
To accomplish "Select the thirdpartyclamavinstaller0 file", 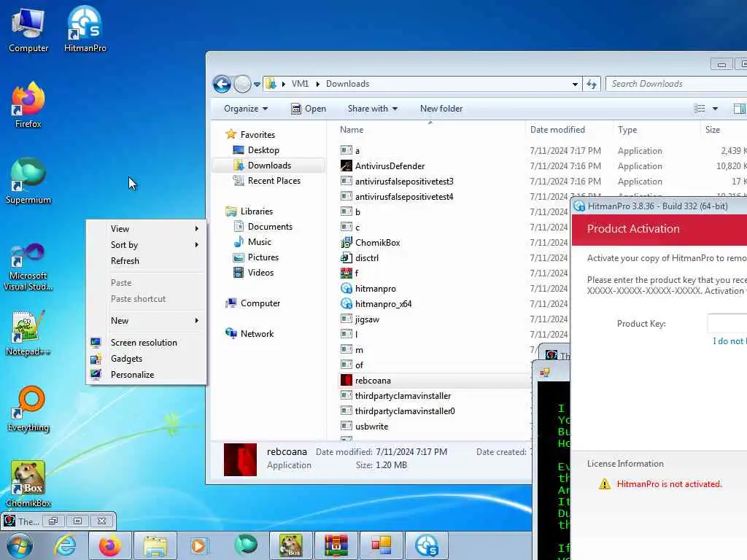I will (x=398, y=411).
